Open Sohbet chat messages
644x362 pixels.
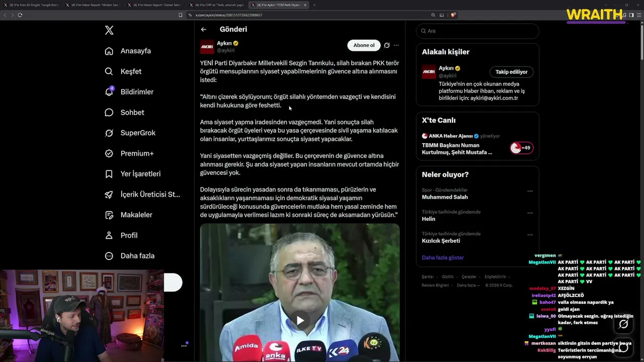click(124, 113)
